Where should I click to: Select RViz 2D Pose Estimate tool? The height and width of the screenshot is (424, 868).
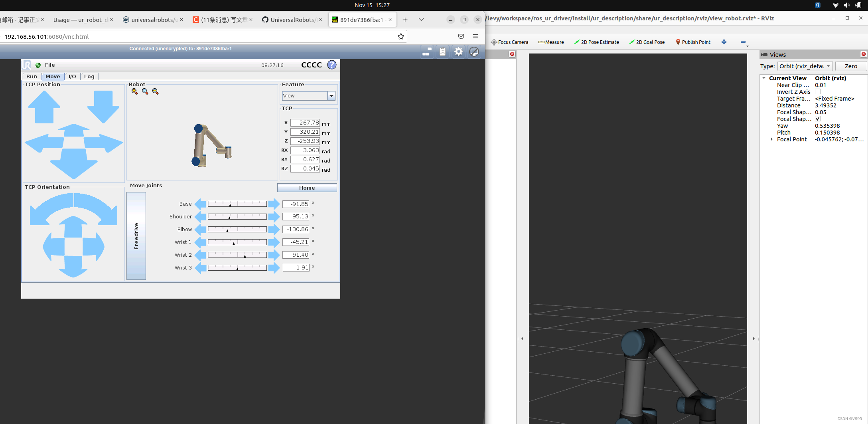click(596, 42)
